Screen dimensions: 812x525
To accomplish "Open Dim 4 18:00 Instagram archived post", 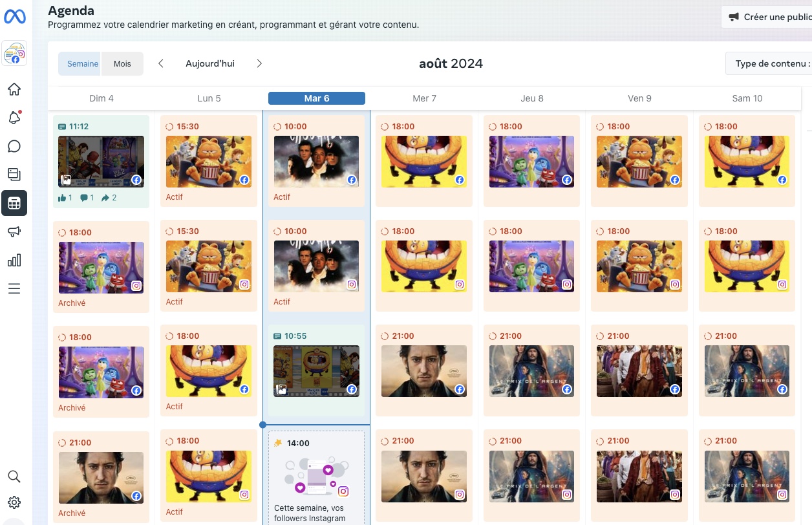I will 101,267.
